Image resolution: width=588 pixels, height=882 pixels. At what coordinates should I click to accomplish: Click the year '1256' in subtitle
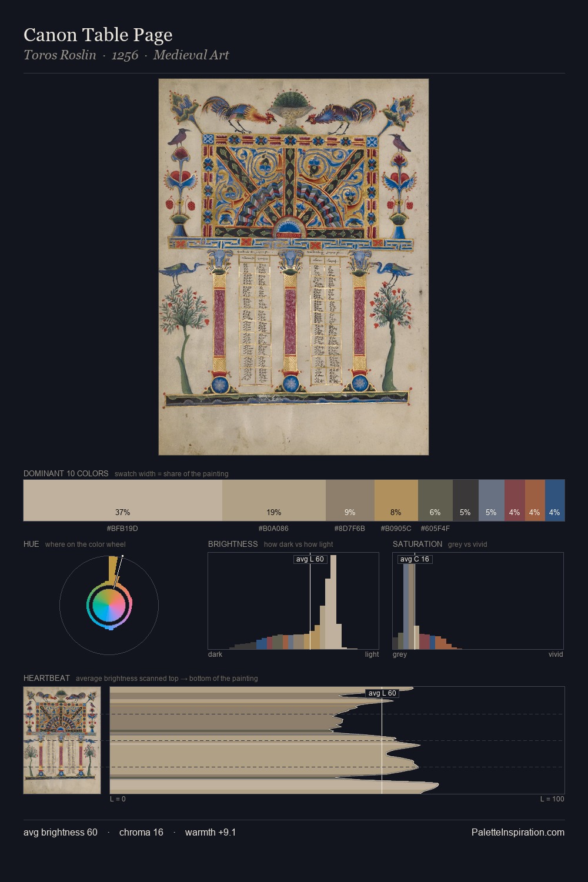tap(125, 55)
